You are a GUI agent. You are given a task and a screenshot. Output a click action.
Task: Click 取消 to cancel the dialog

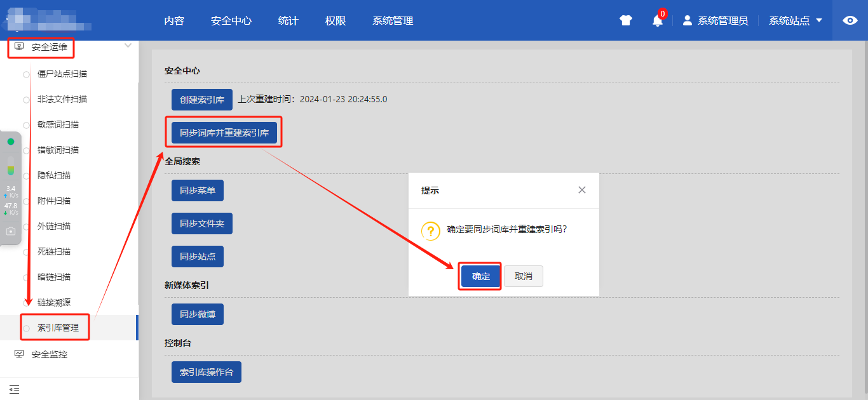pyautogui.click(x=524, y=276)
